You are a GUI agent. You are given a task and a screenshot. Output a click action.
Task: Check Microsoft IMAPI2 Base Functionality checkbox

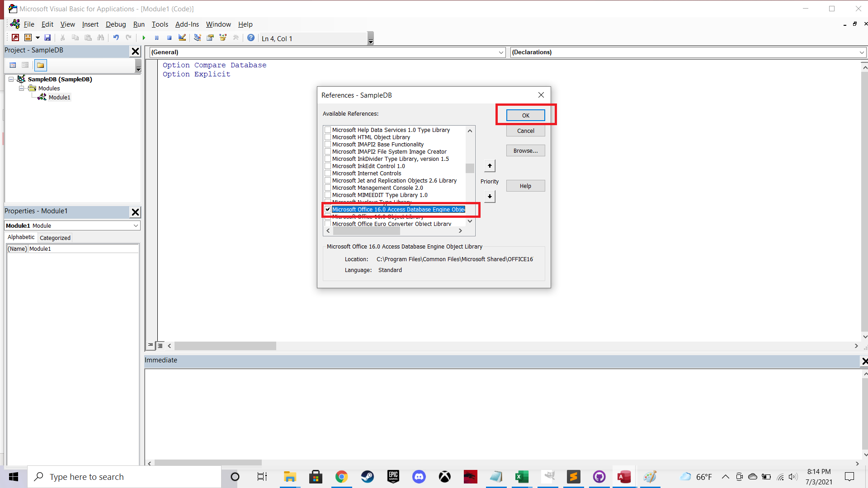click(328, 144)
